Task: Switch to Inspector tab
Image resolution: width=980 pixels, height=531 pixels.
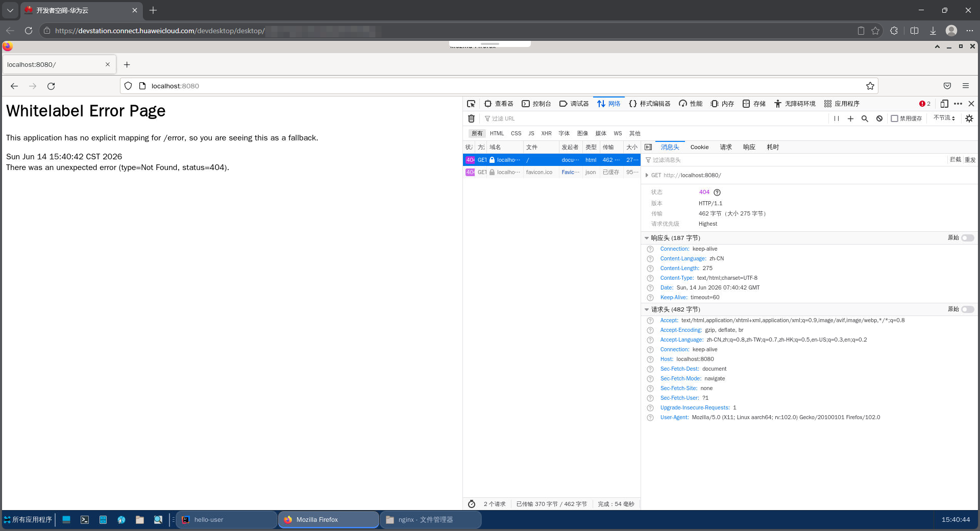Action: click(499, 104)
